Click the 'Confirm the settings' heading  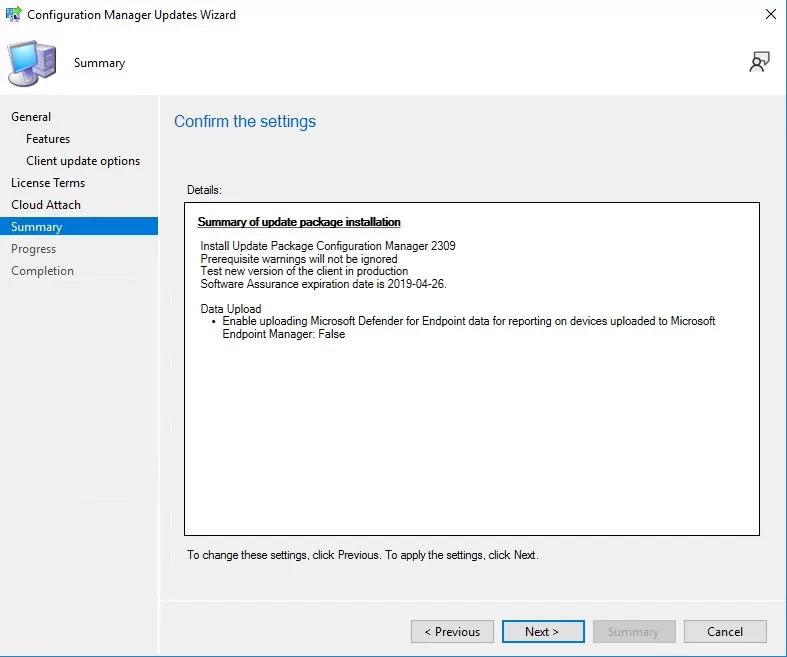(245, 121)
